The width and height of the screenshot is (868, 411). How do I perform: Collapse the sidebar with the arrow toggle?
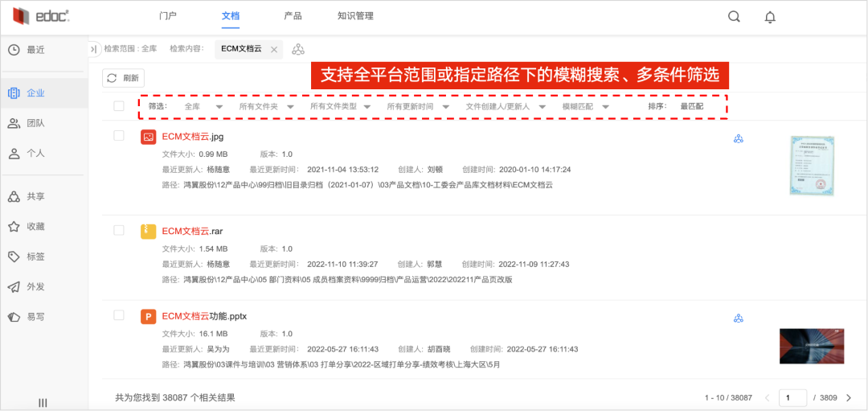pyautogui.click(x=93, y=49)
